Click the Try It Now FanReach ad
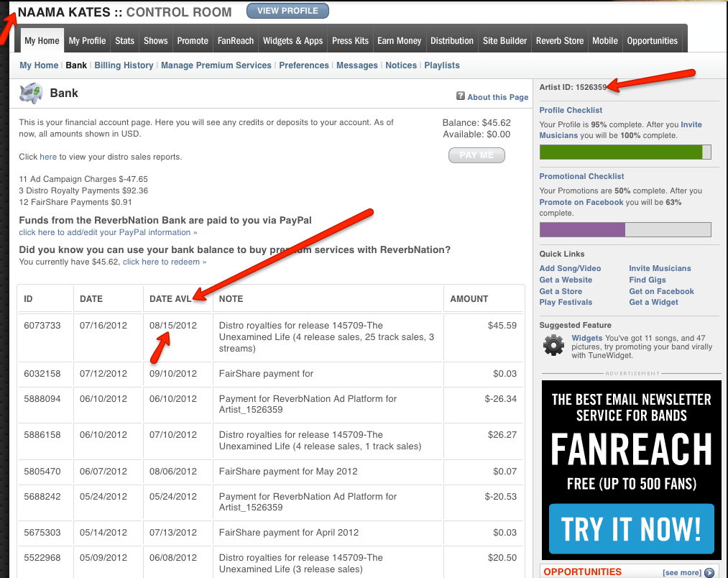The height and width of the screenshot is (578, 728). (631, 529)
